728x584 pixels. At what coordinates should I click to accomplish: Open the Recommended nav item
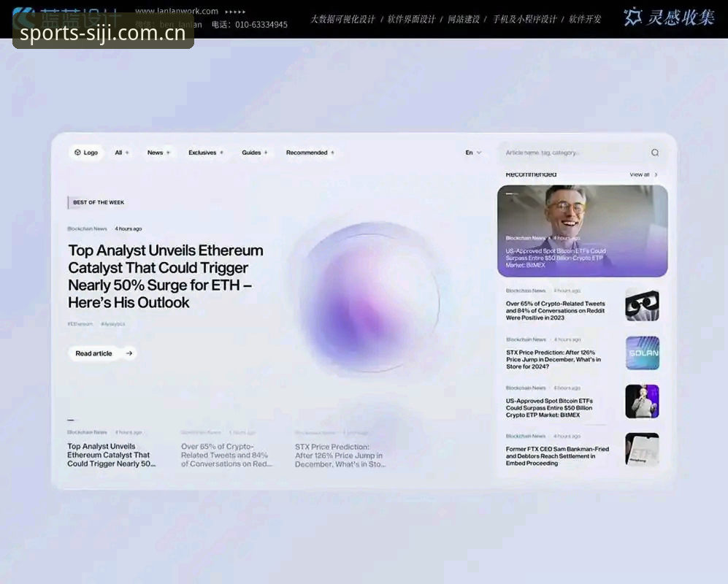pos(310,153)
